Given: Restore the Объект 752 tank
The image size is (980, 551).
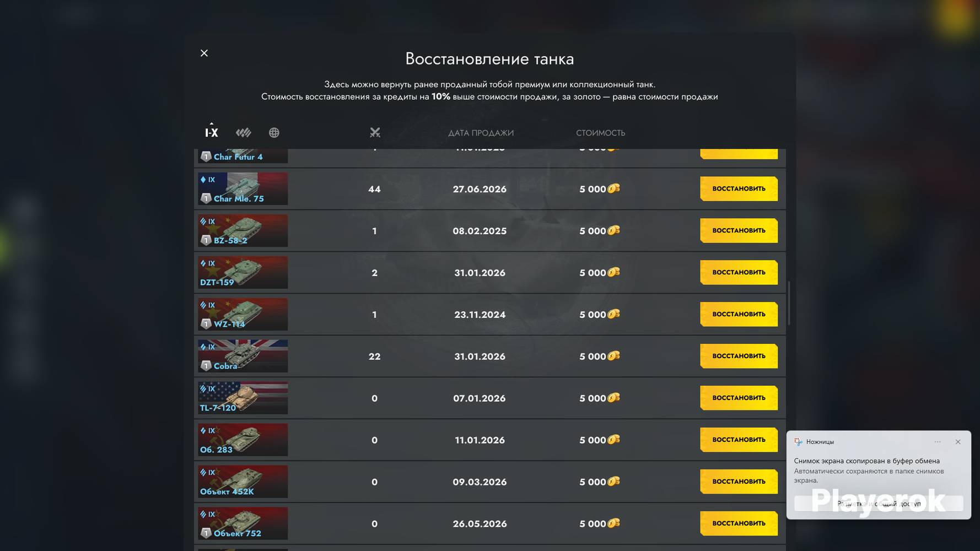Looking at the screenshot, I should pyautogui.click(x=739, y=523).
